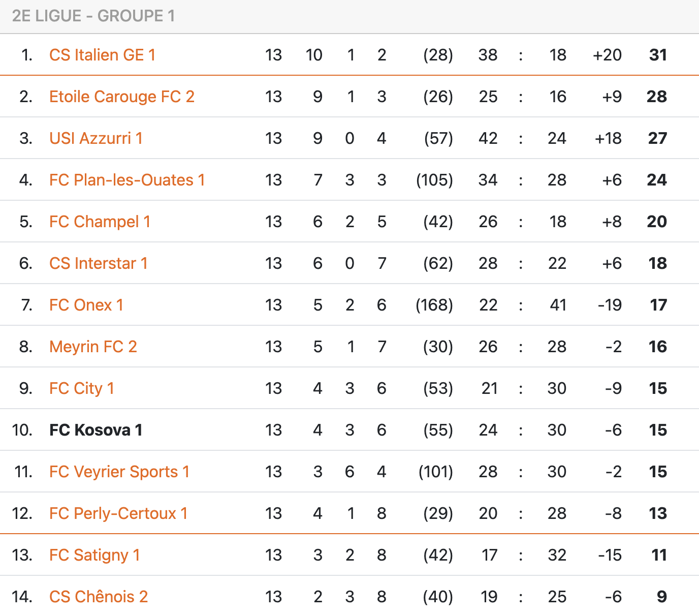The image size is (699, 616).
Task: Select the bold FC Kosova 1 row
Action: tap(96, 430)
